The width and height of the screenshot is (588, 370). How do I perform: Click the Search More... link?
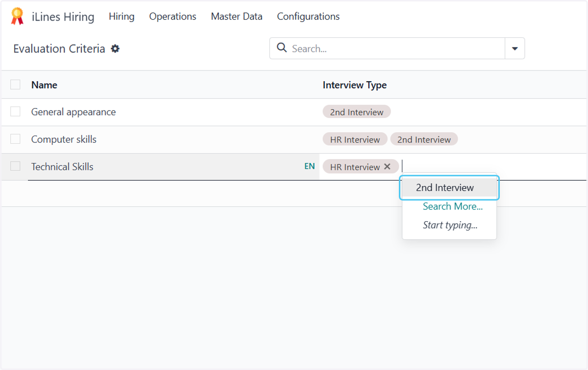click(453, 207)
